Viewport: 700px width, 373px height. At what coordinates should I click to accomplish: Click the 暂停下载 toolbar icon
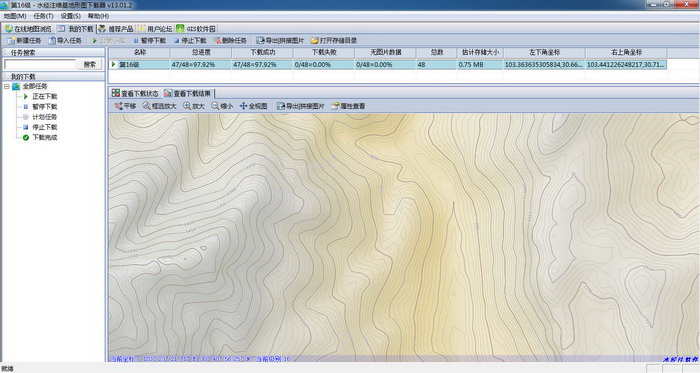[136, 41]
